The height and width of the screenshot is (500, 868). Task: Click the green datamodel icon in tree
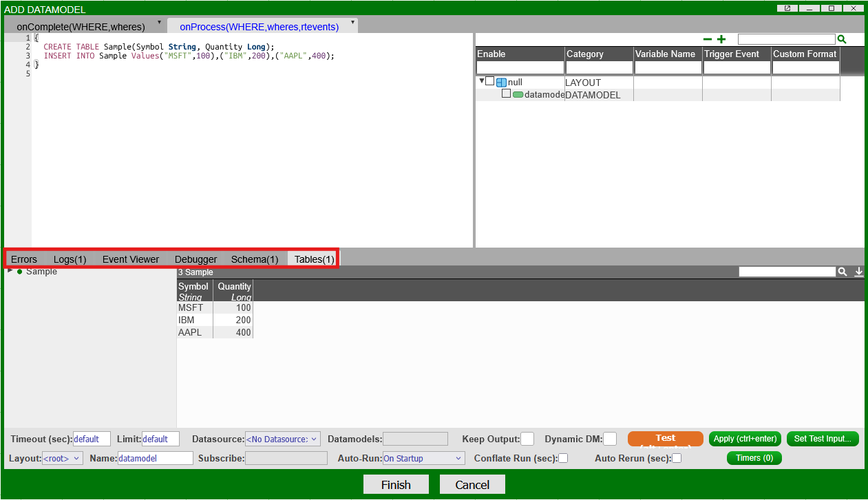518,95
